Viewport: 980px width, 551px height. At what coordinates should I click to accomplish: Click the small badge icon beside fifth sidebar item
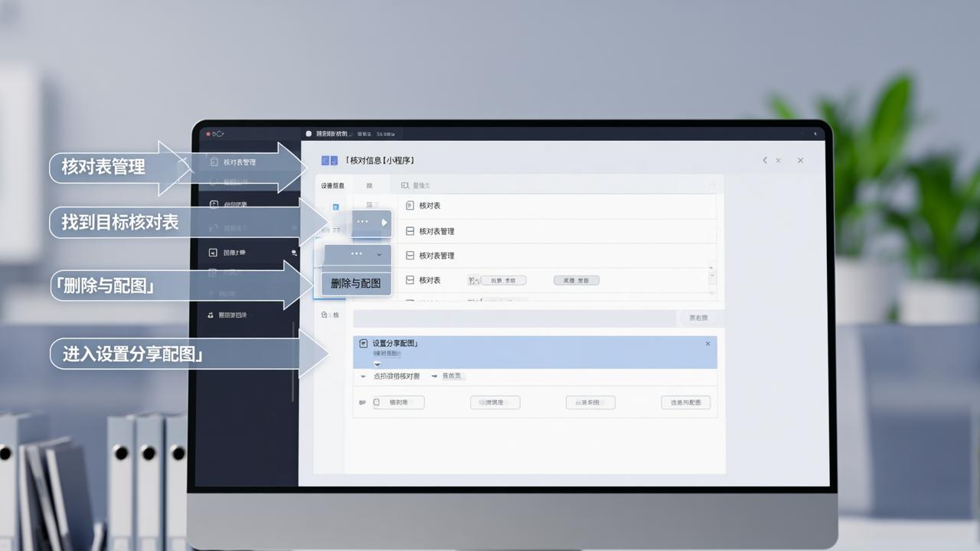pos(294,253)
